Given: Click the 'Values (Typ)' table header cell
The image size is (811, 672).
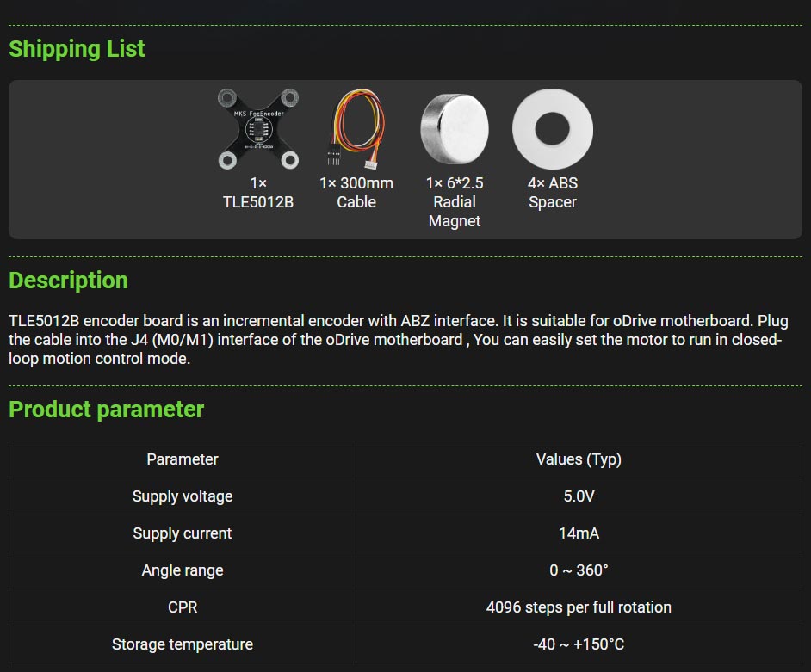Looking at the screenshot, I should tap(579, 459).
